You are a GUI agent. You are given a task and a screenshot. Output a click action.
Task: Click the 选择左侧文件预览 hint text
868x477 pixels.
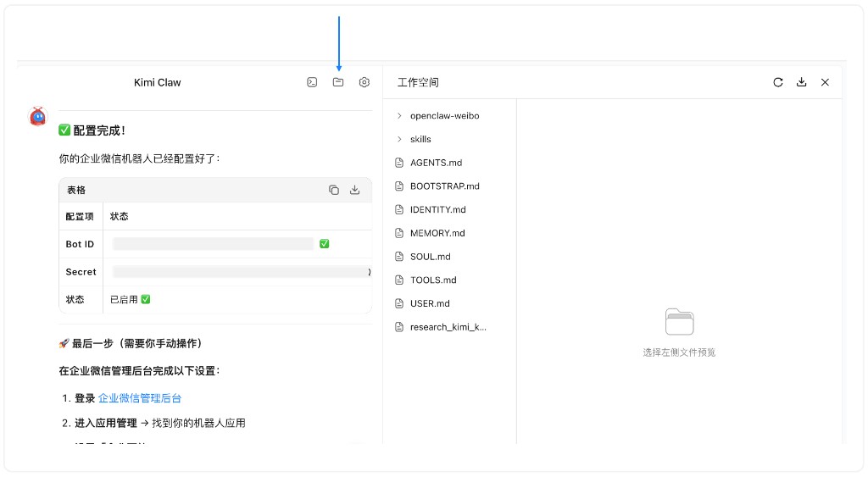pos(679,352)
